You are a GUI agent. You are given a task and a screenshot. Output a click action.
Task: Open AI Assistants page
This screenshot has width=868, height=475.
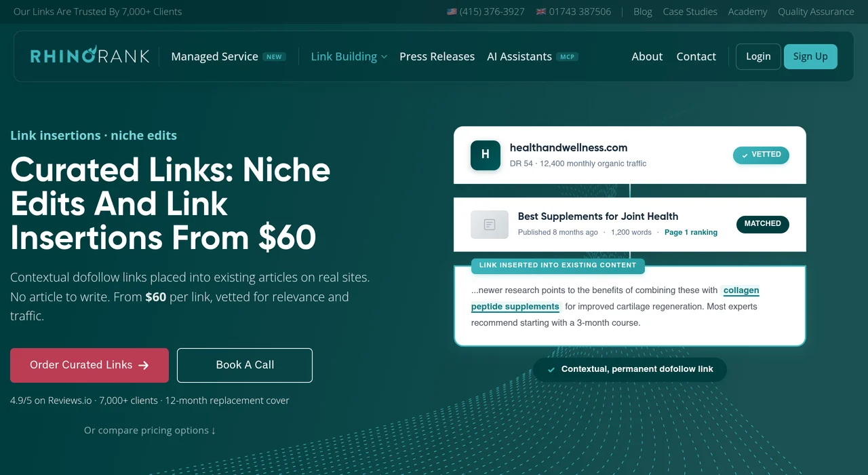(x=519, y=56)
